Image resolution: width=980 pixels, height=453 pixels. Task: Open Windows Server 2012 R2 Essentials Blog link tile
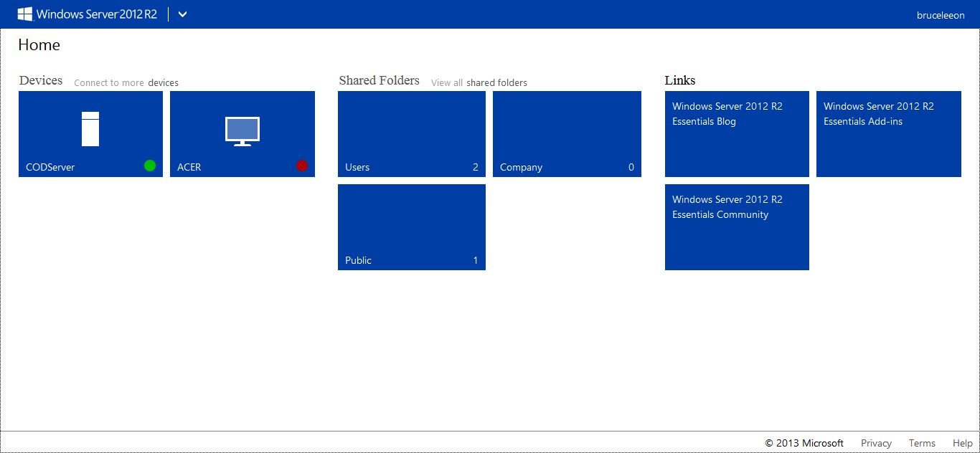click(x=737, y=134)
